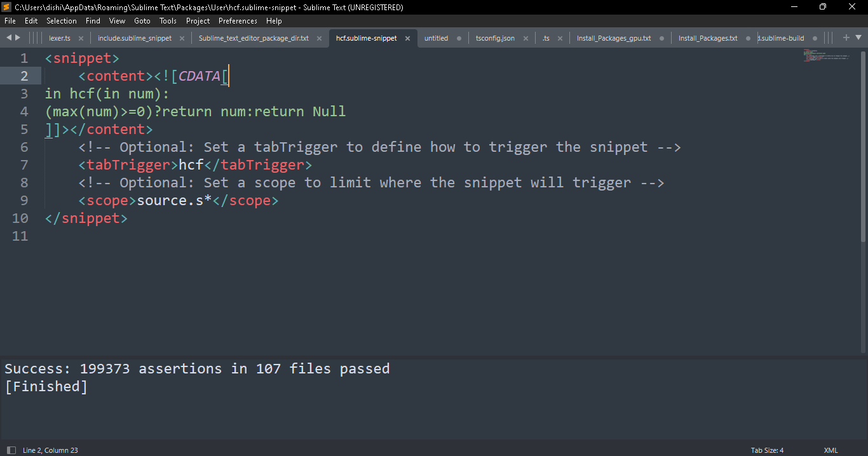This screenshot has height=456, width=868.
Task: Click the tabTrigger comment on line 6
Action: click(x=380, y=147)
